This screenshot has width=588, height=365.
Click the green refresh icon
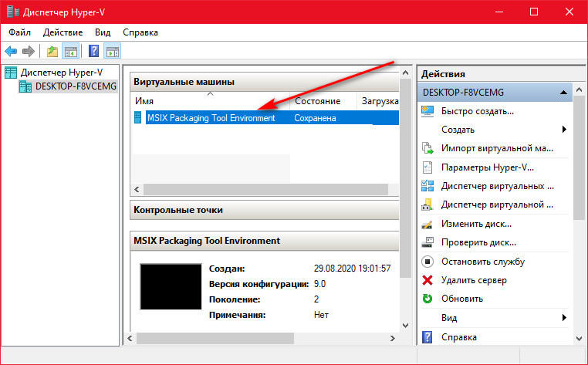coord(427,299)
